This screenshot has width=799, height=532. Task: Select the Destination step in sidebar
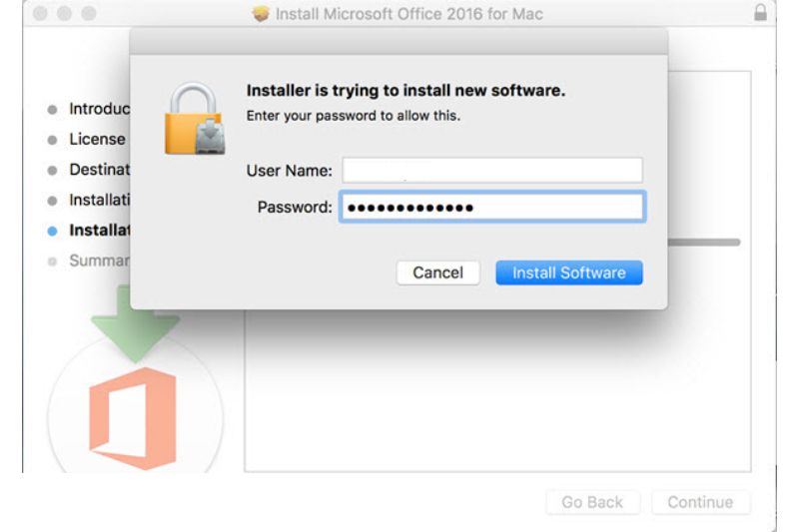click(99, 170)
